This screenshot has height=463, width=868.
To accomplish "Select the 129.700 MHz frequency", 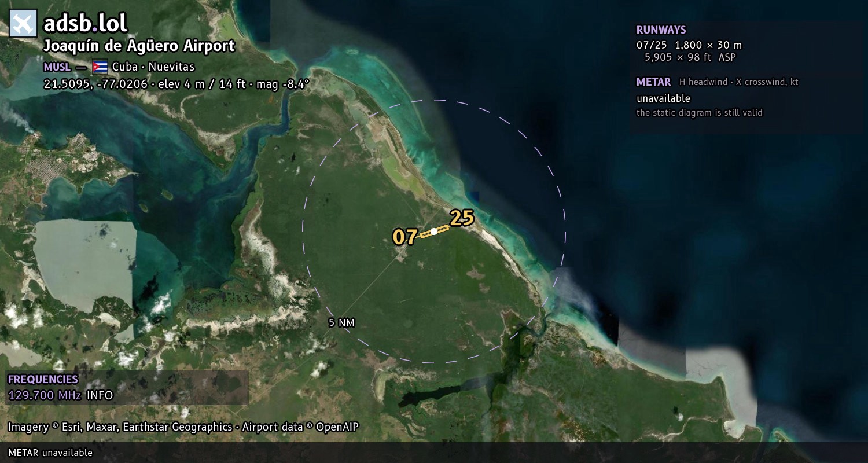I will pyautogui.click(x=45, y=396).
